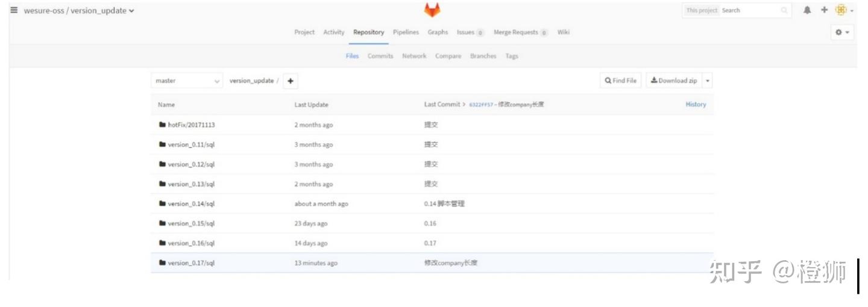This screenshot has width=868, height=307.
Task: Open the hamburger sidebar menu
Action: [x=14, y=10]
